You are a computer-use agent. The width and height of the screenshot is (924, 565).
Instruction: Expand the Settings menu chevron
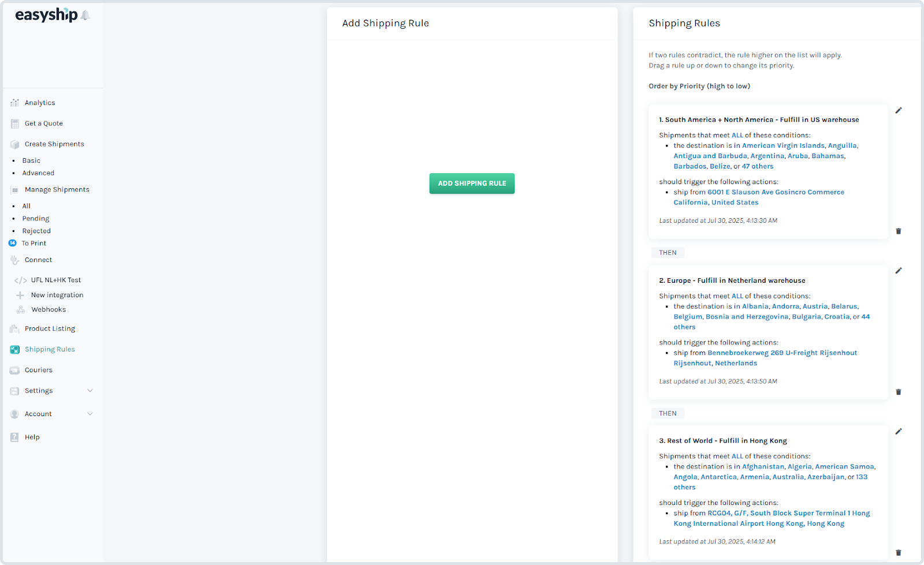point(90,391)
